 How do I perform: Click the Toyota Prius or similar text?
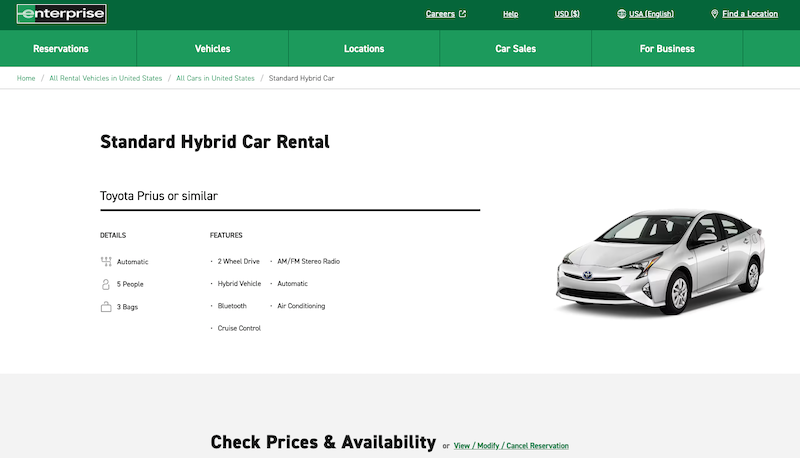[159, 196]
